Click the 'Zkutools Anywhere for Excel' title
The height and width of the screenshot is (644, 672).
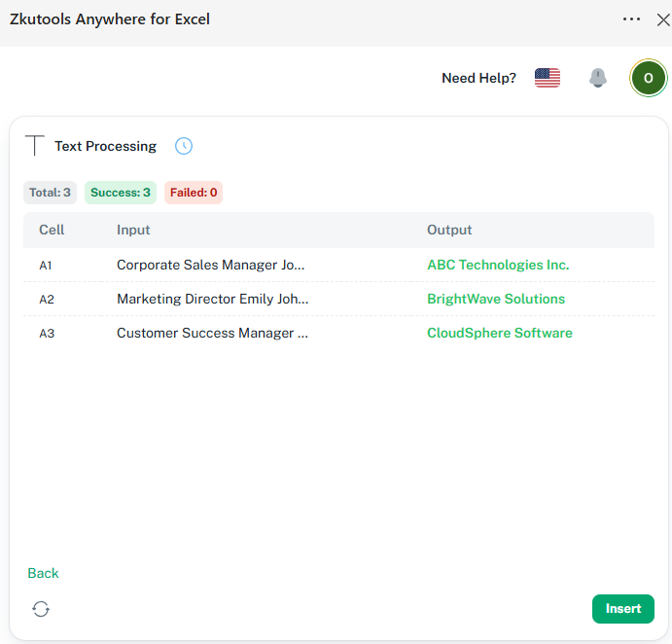pos(110,19)
